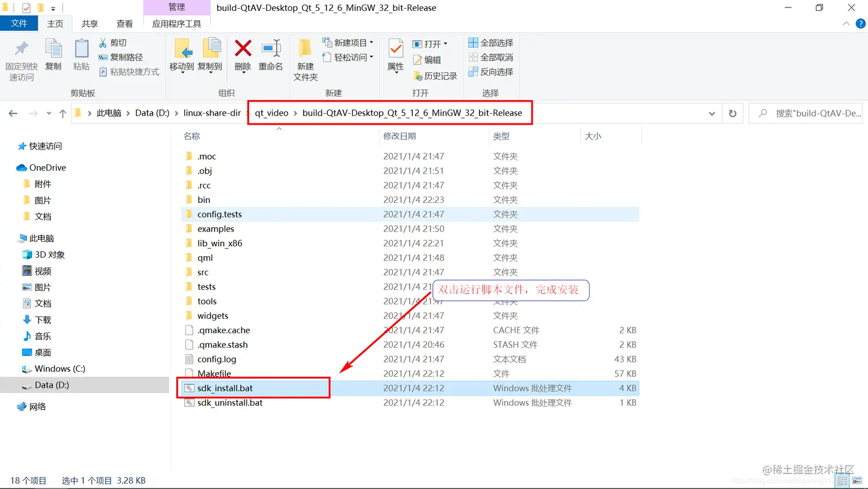Viewport: 868px width, 489px height.
Task: Click the Edit (编辑) button
Action: coord(427,60)
